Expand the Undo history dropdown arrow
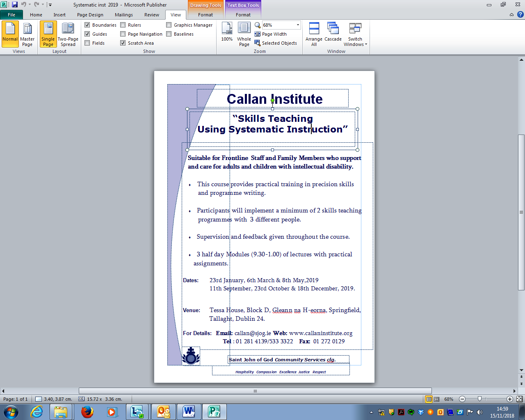This screenshot has width=525, height=420. (x=30, y=5)
